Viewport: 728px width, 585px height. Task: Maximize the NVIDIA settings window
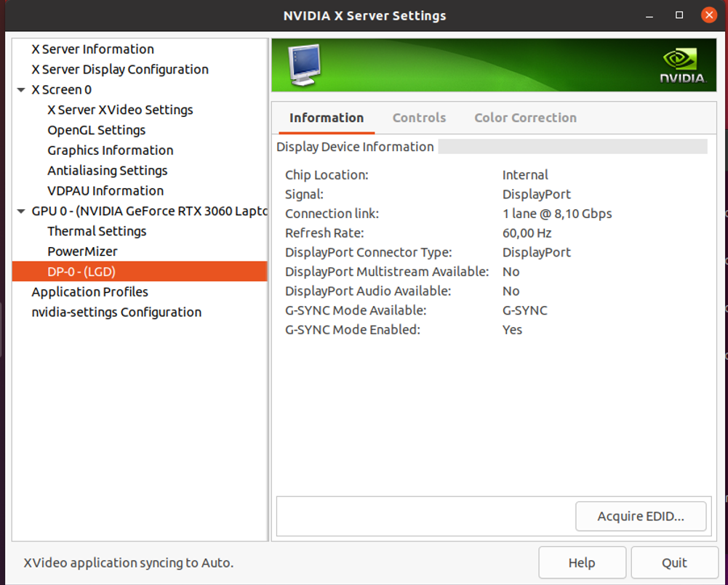679,15
